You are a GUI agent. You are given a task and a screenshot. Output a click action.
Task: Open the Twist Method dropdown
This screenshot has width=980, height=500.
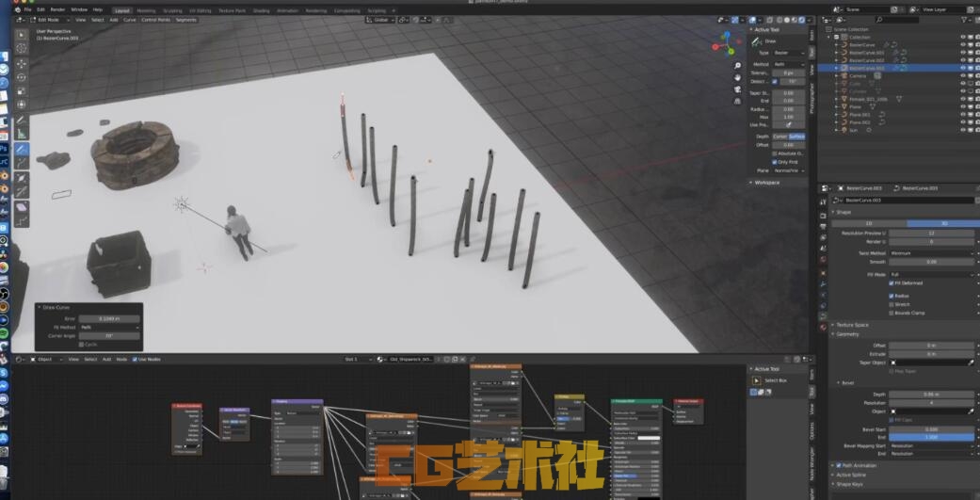(932, 253)
